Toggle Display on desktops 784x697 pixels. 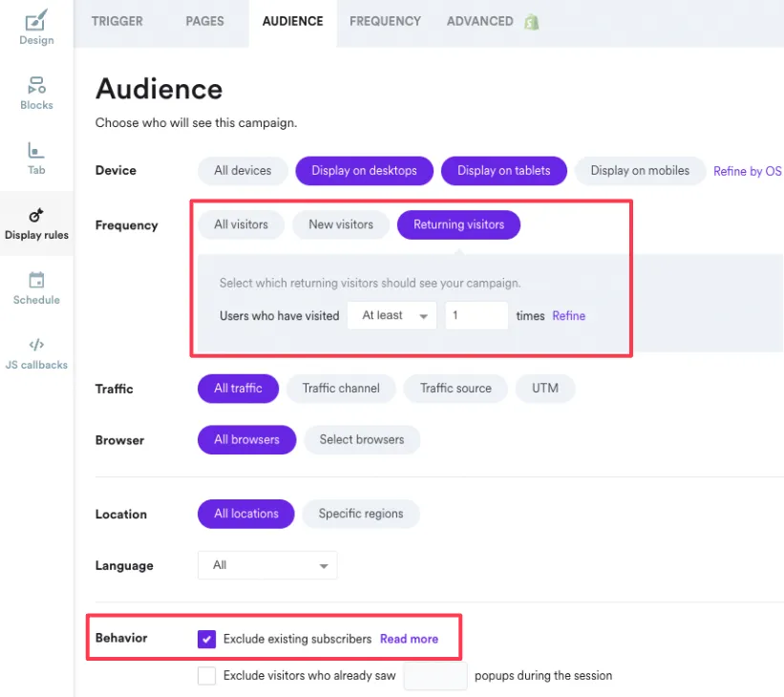click(364, 171)
